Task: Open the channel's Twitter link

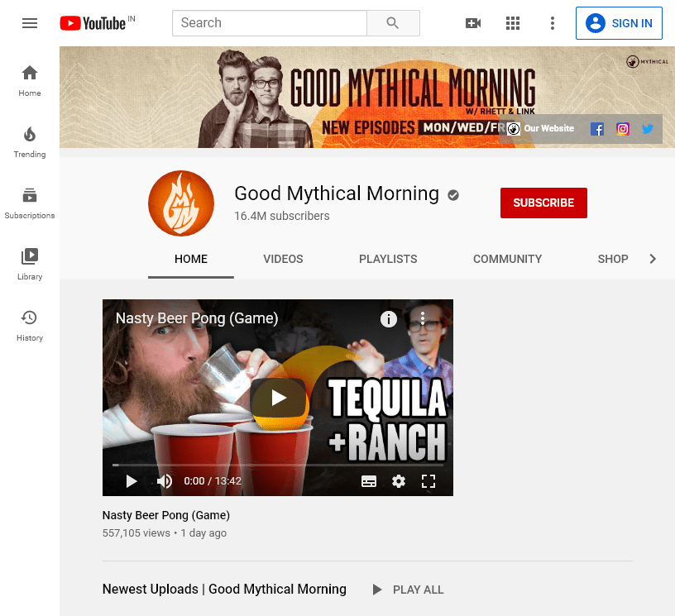Action: click(648, 129)
